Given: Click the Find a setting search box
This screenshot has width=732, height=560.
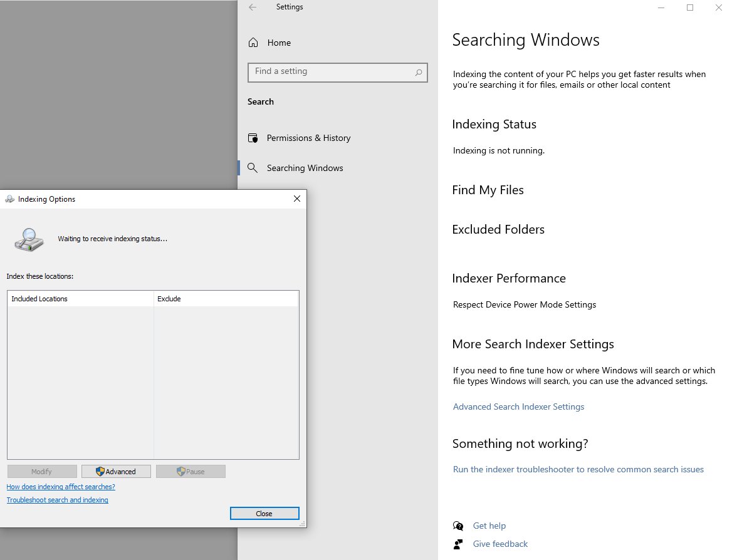Looking at the screenshot, I should pyautogui.click(x=338, y=72).
